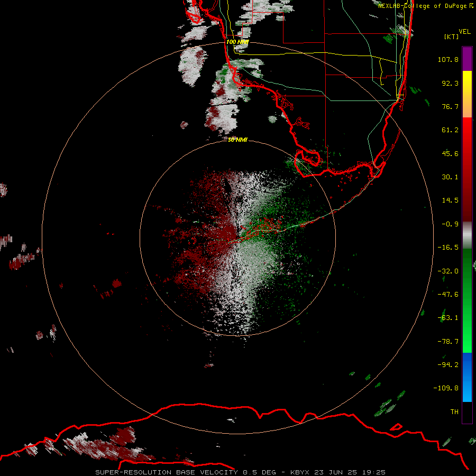Click the 61.2 velocity scale value
This screenshot has height=476, width=476.
pos(450,130)
